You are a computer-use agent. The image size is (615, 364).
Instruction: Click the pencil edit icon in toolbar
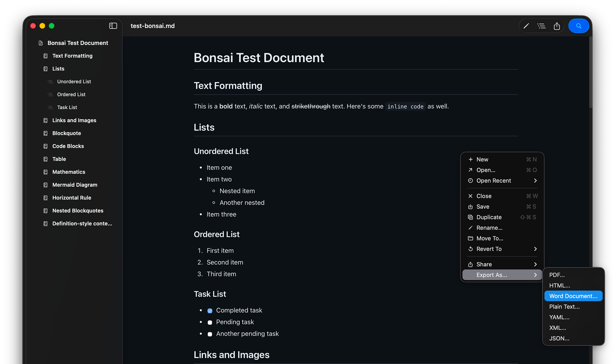pyautogui.click(x=526, y=26)
